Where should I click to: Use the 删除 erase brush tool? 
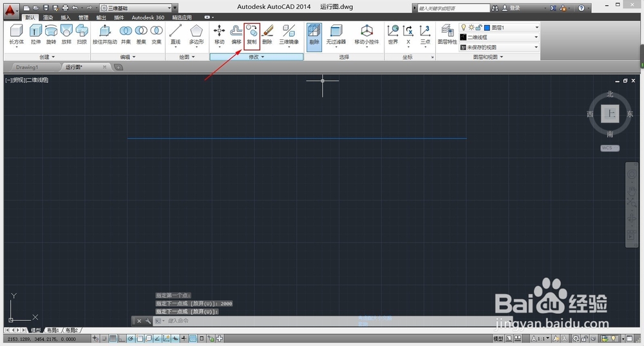pyautogui.click(x=267, y=35)
